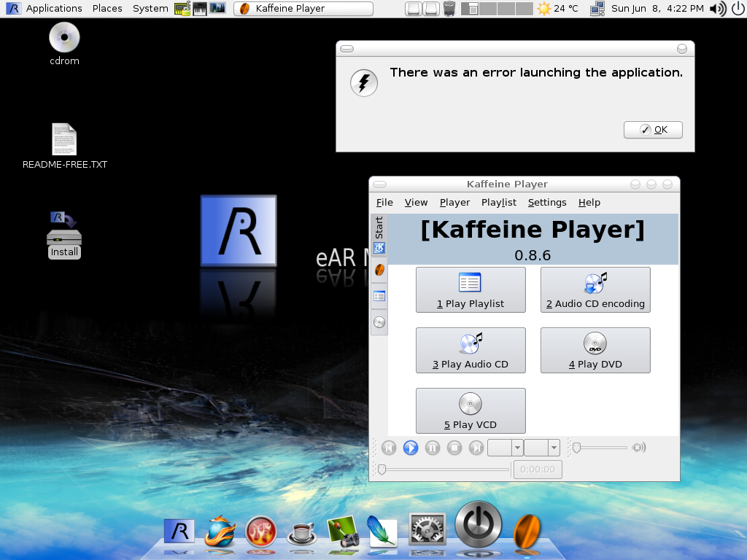This screenshot has width=747, height=560.
Task: Select the README-FREE.TXT file on the desktop
Action: tap(65, 146)
